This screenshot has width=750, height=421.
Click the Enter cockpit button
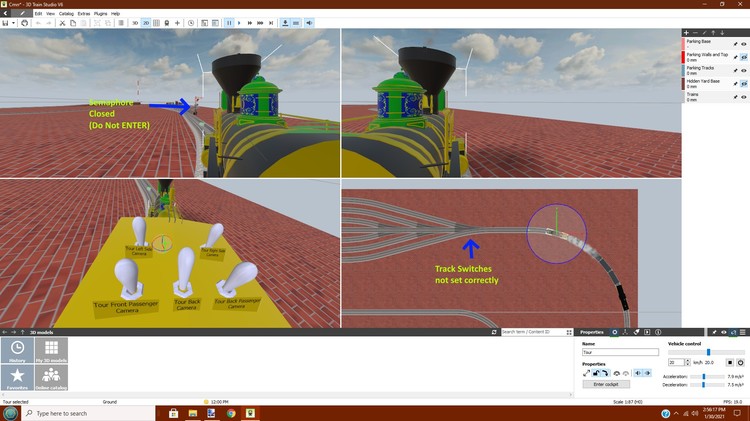606,384
